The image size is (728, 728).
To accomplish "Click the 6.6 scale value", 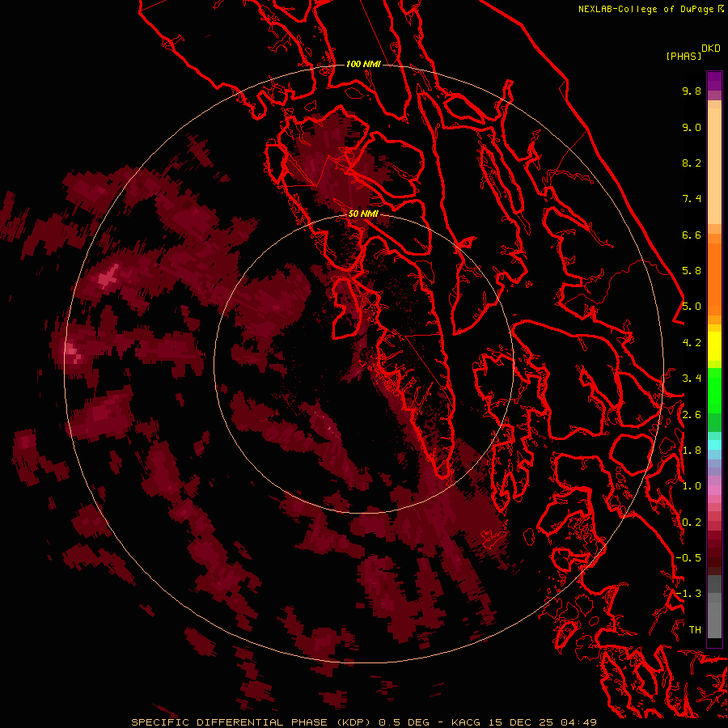I will (692, 235).
